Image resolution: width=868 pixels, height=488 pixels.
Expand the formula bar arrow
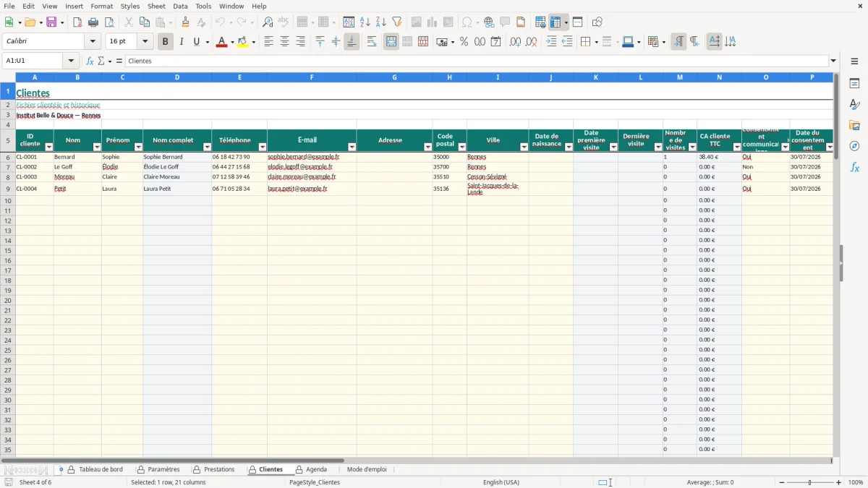tap(833, 61)
